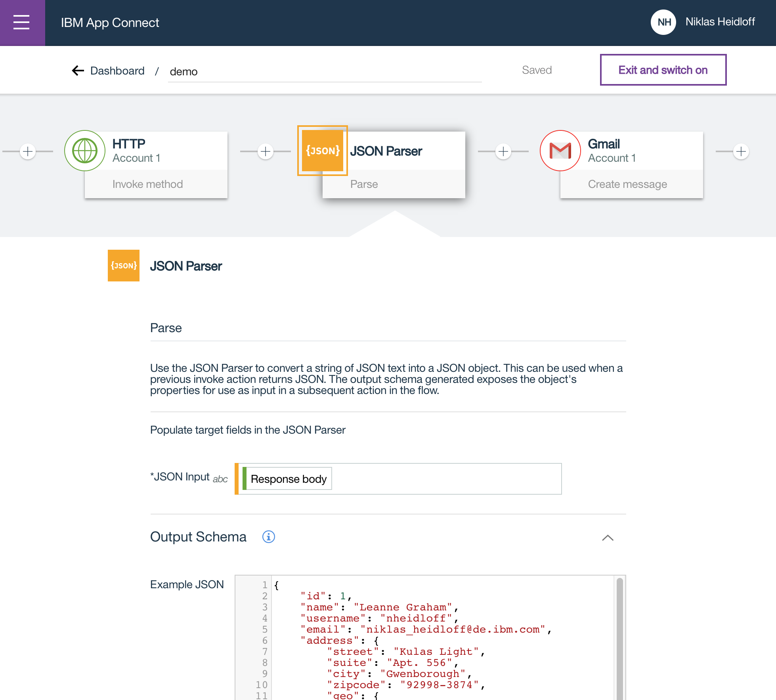Click the Gmail envelope icon
The image size is (776, 700).
(x=560, y=151)
